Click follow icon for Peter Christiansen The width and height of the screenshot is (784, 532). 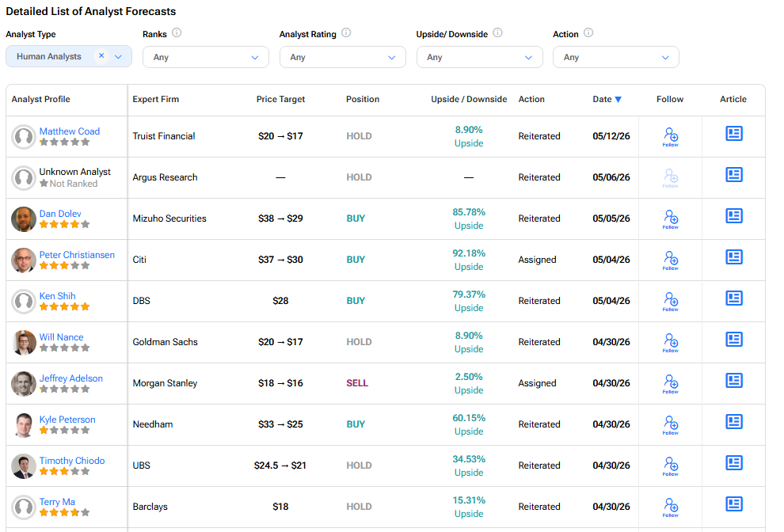(x=671, y=260)
